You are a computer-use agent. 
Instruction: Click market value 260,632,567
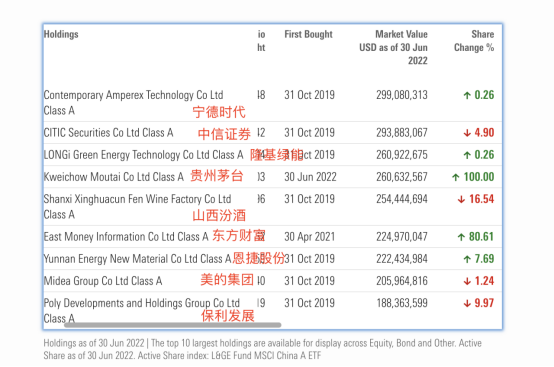[402, 177]
